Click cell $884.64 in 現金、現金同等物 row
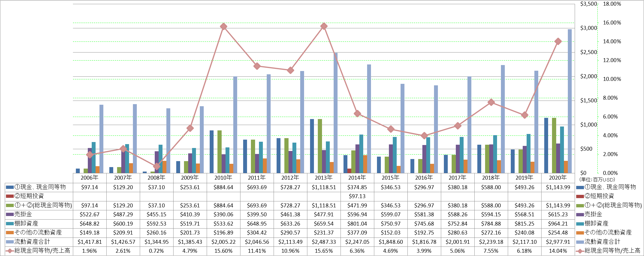The image size is (644, 256). coord(223,187)
